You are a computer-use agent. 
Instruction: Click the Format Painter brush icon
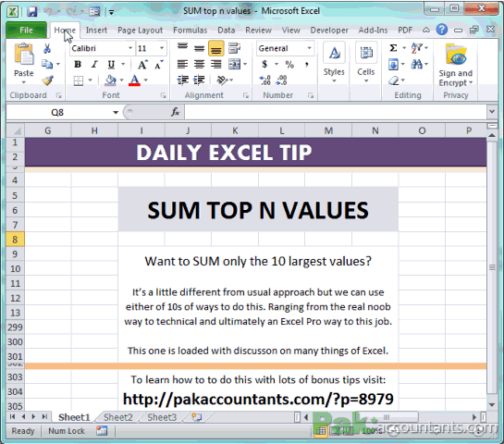point(47,80)
